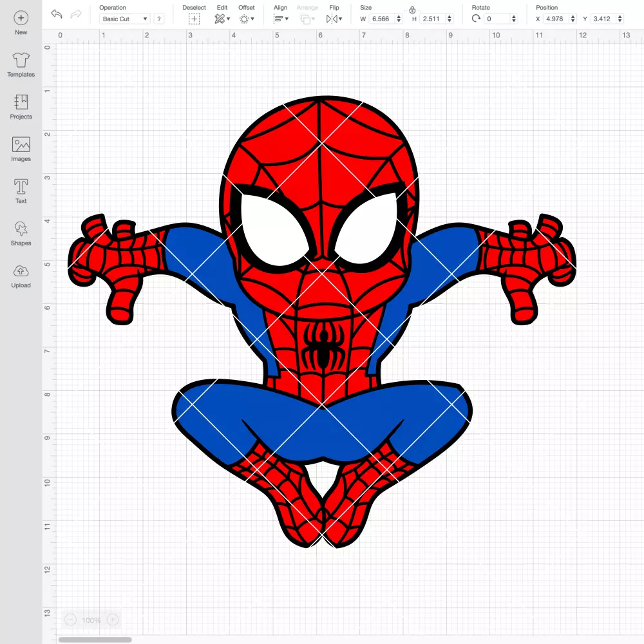Click the Position Y field

(x=603, y=19)
